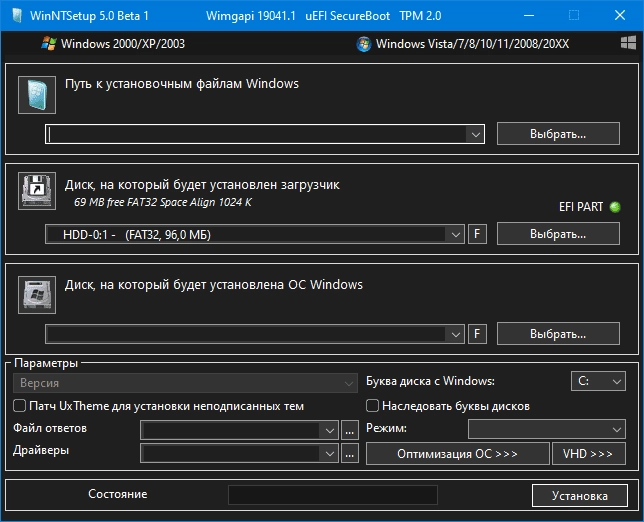The height and width of the screenshot is (522, 644).
Task: Click the uEFI SecureBoot text in the title bar
Action: pos(347,16)
